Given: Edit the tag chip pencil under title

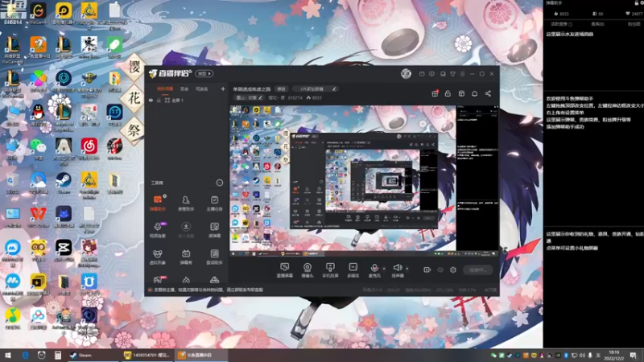Looking at the screenshot, I should (x=260, y=97).
